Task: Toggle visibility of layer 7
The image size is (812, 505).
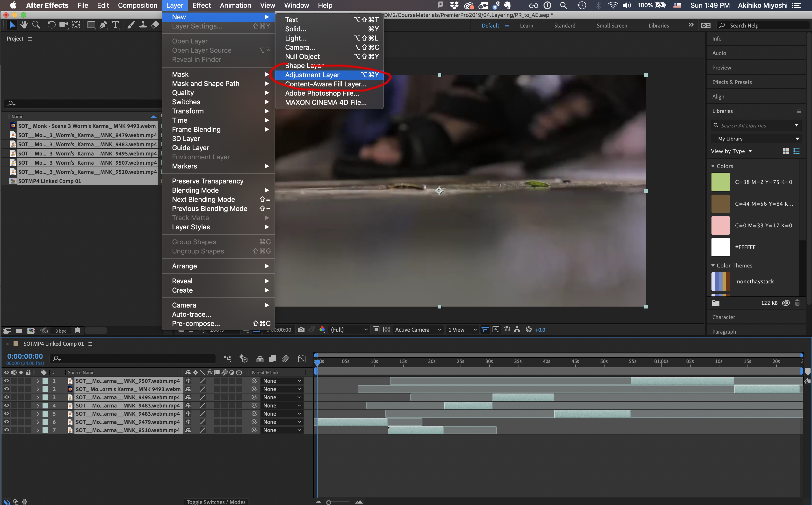Action: 6,430
